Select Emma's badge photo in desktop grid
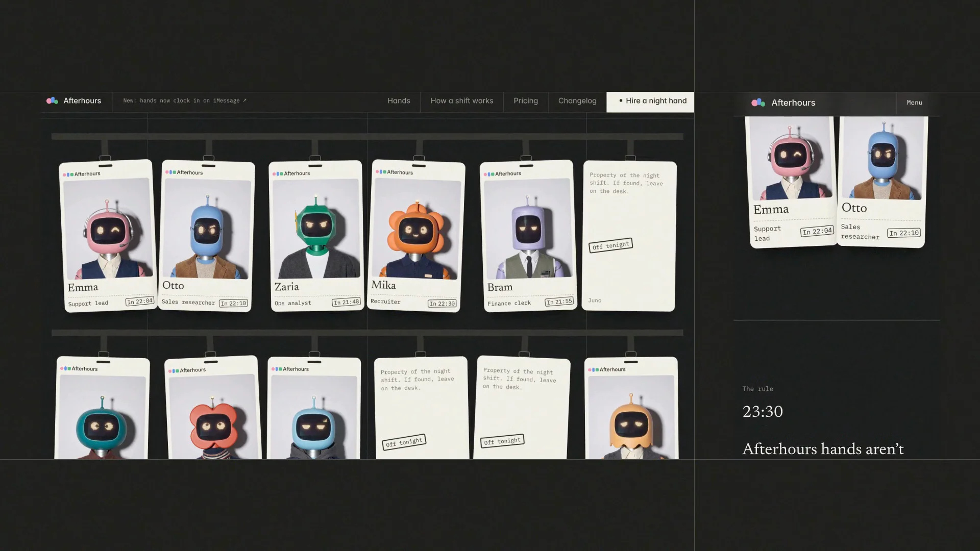 pos(108,228)
